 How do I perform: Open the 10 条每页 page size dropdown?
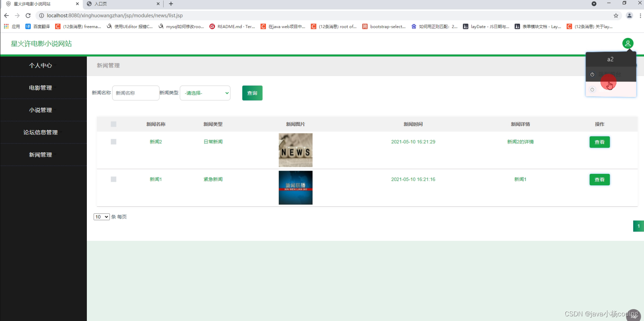pos(102,217)
